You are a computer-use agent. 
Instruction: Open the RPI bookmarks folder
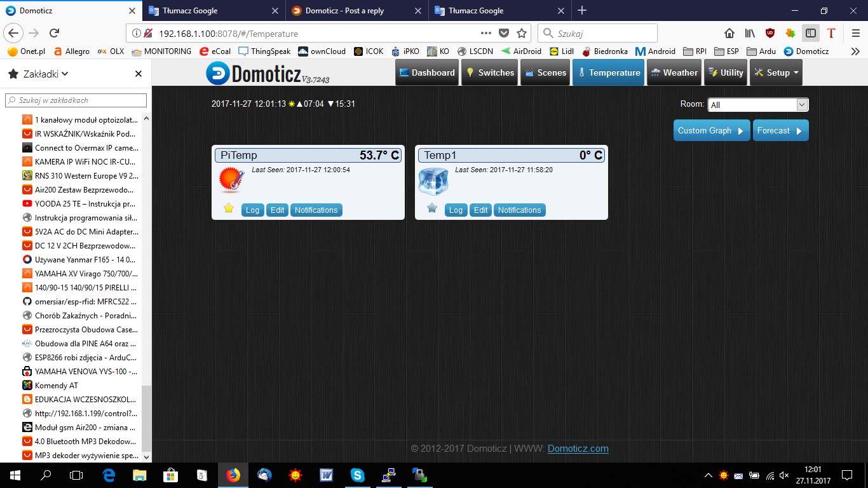[695, 51]
